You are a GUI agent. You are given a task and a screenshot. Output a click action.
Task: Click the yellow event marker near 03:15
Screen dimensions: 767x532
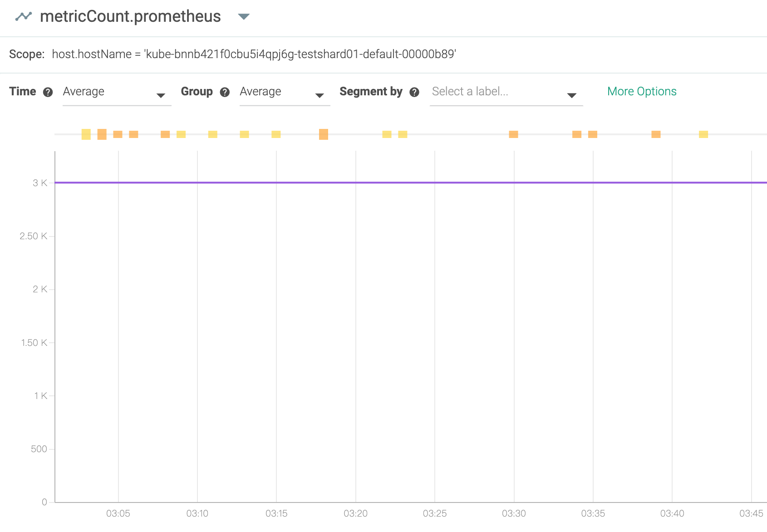276,134
